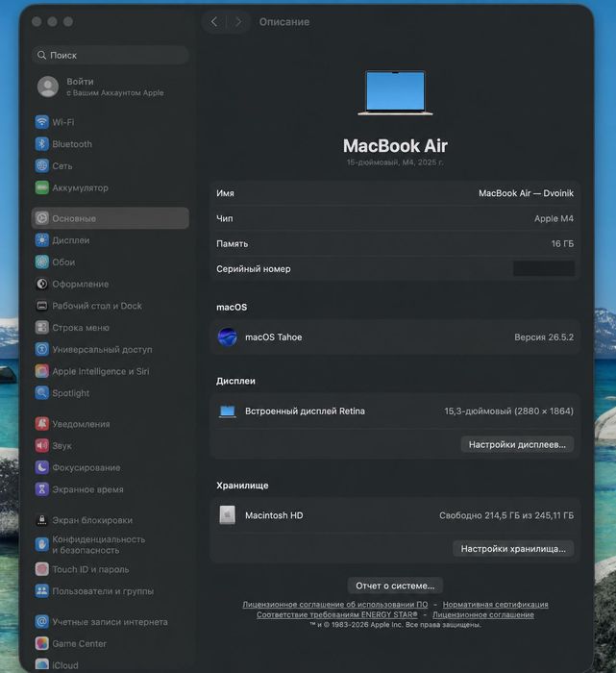The width and height of the screenshot is (616, 673).
Task: Click the Поиск search field
Action: 111,55
